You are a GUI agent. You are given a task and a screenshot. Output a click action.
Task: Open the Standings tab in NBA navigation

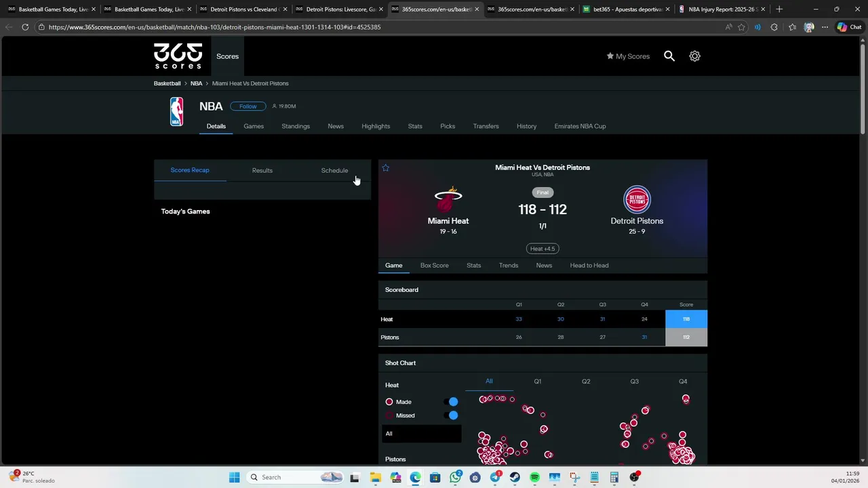pos(296,126)
